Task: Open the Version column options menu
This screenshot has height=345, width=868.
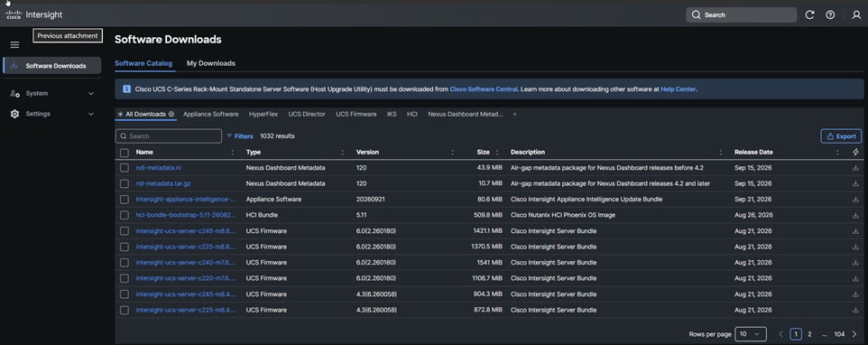Action: coord(452,153)
